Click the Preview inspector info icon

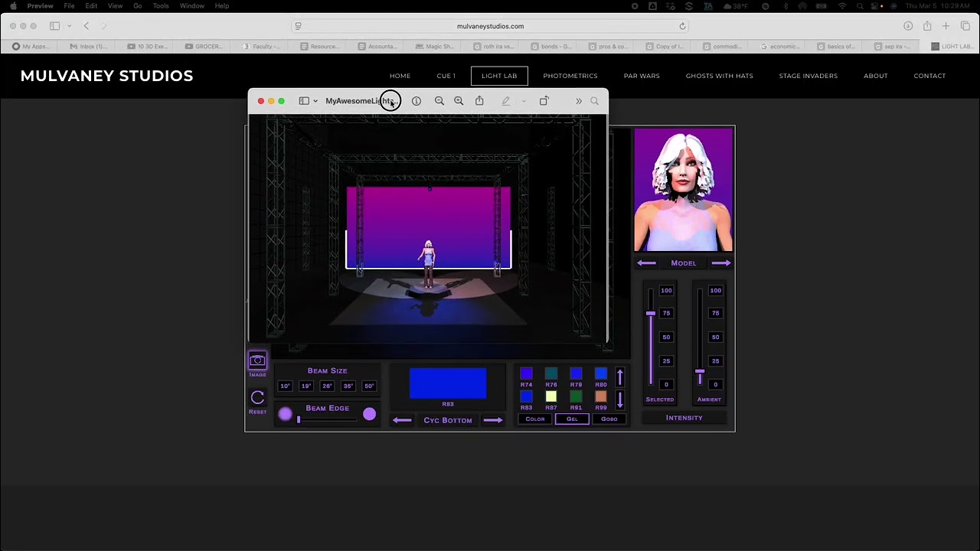pos(416,101)
